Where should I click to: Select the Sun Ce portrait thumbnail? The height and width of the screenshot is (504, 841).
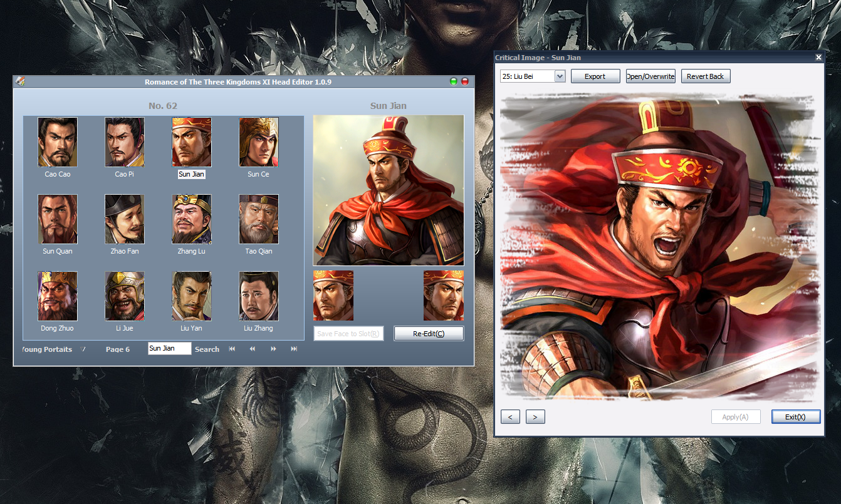[x=259, y=142]
